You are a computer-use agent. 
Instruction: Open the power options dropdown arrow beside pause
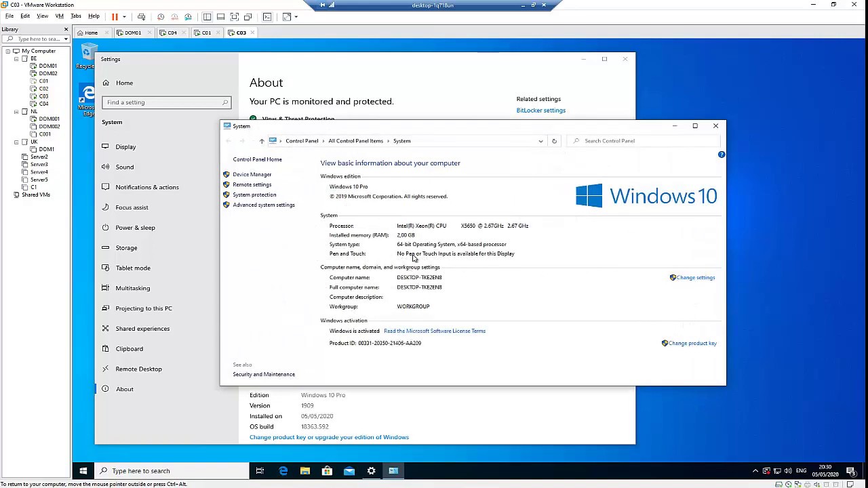point(124,16)
